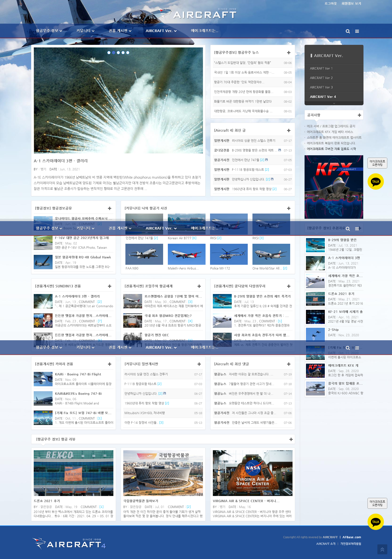Open the Maleth-Aero Airbus photo
The image size is (392, 559).
(x=186, y=254)
